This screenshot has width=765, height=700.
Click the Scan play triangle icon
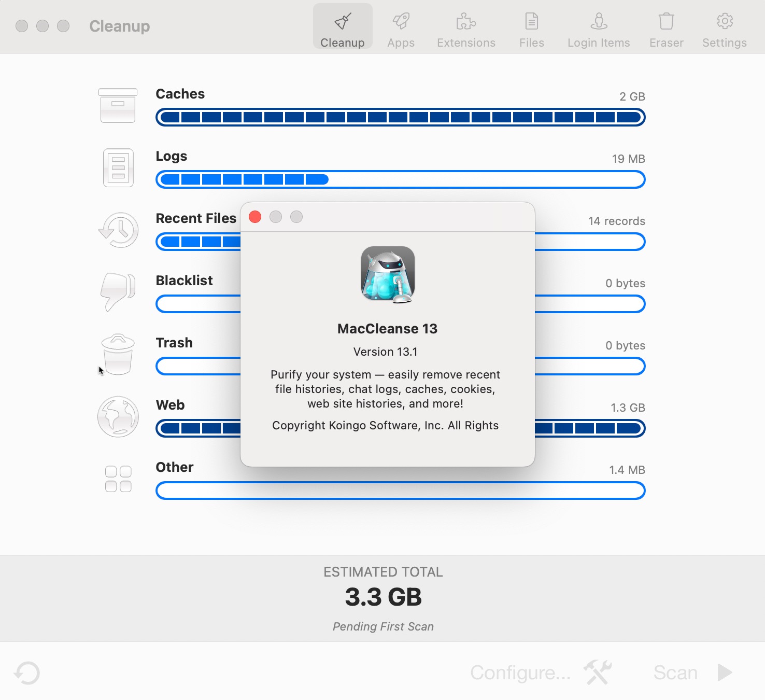pos(725,673)
